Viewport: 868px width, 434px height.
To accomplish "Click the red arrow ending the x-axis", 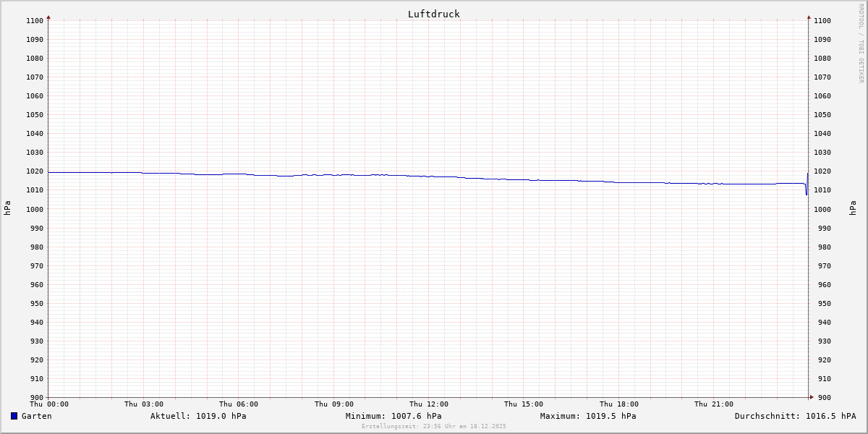I will point(812,396).
